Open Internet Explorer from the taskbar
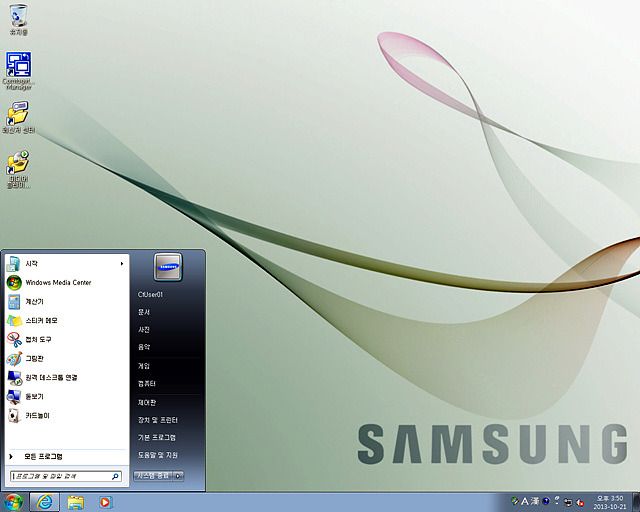Viewport: 640px width, 512px height. coord(44,502)
